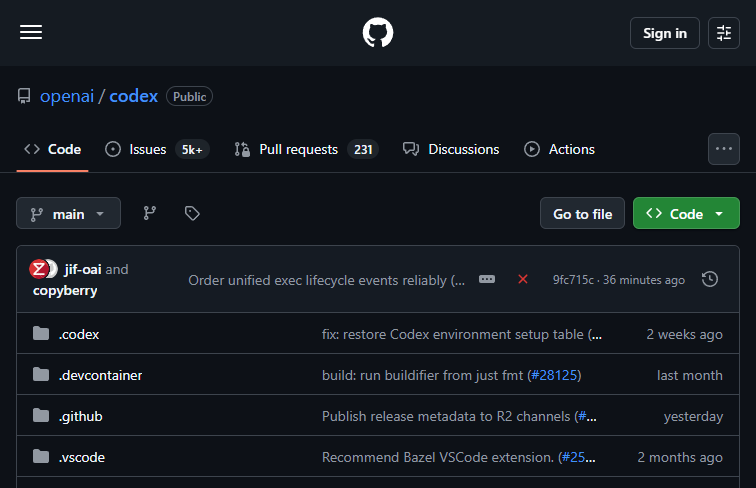
Task: Open appearance settings sliders icon
Action: coord(724,33)
